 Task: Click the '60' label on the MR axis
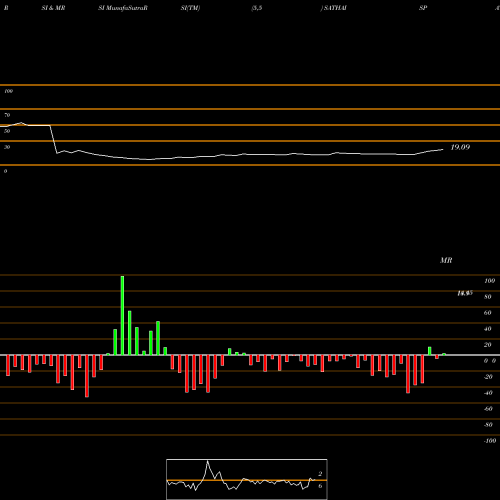point(488,313)
